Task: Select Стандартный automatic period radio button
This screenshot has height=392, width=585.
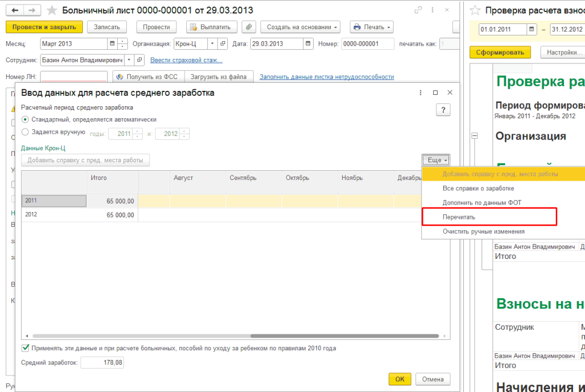Action: [25, 119]
